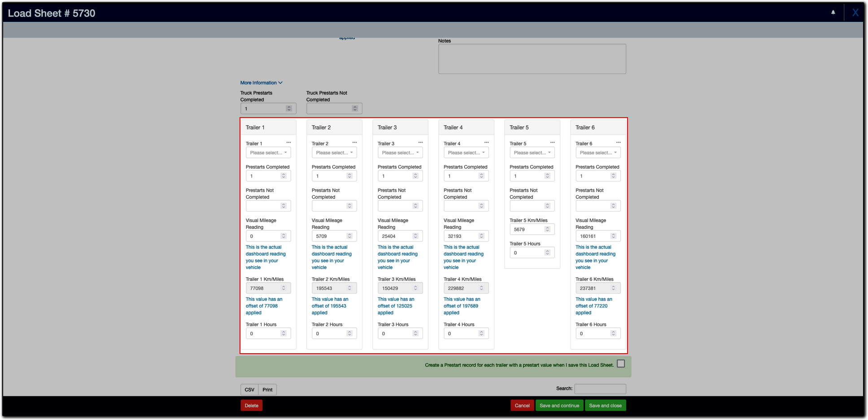Click the red Delete button

coord(252,405)
